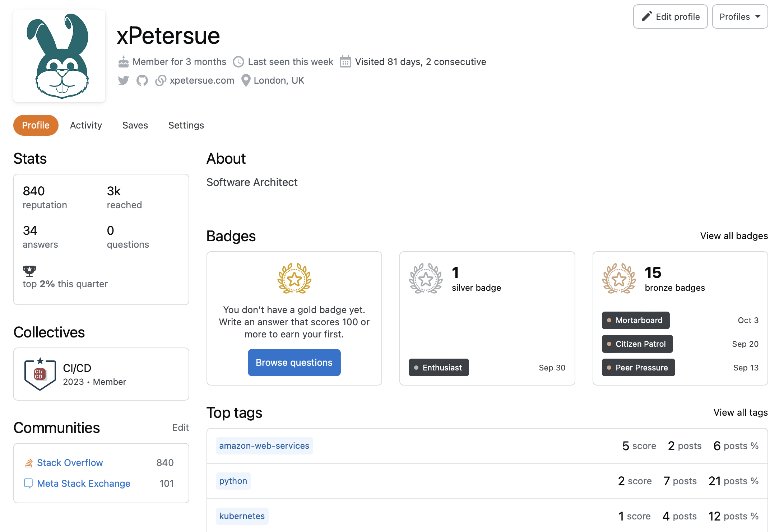Screen dimensions: 770x532
Task: Open the GitHub profile icon
Action: 142,80
